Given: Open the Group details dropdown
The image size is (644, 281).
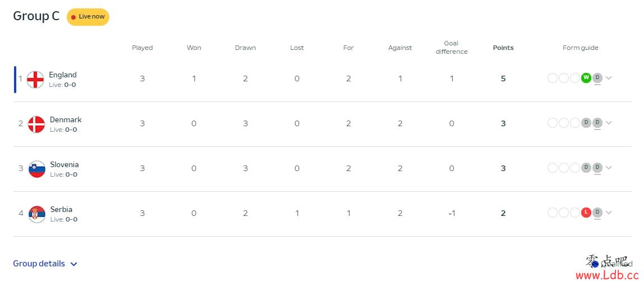Looking at the screenshot, I should pyautogui.click(x=45, y=264).
